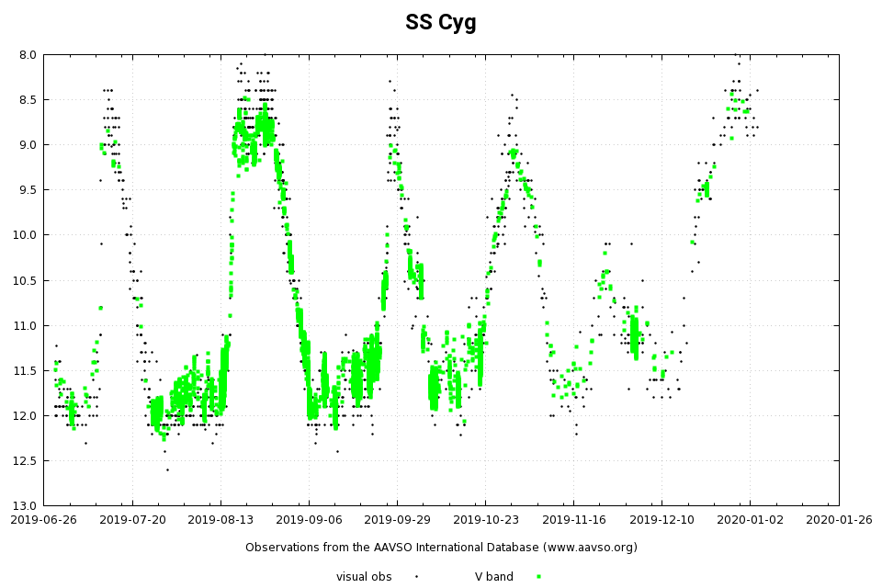
Task: Click the 2020-01-02 date axis label
Action: click(x=750, y=519)
